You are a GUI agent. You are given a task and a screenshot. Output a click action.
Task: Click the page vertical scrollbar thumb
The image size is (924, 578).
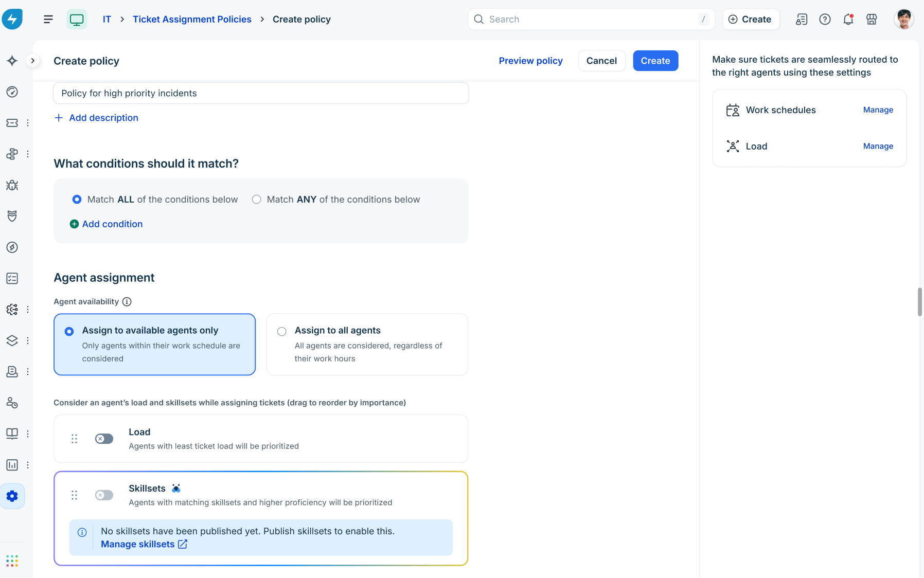coord(920,302)
